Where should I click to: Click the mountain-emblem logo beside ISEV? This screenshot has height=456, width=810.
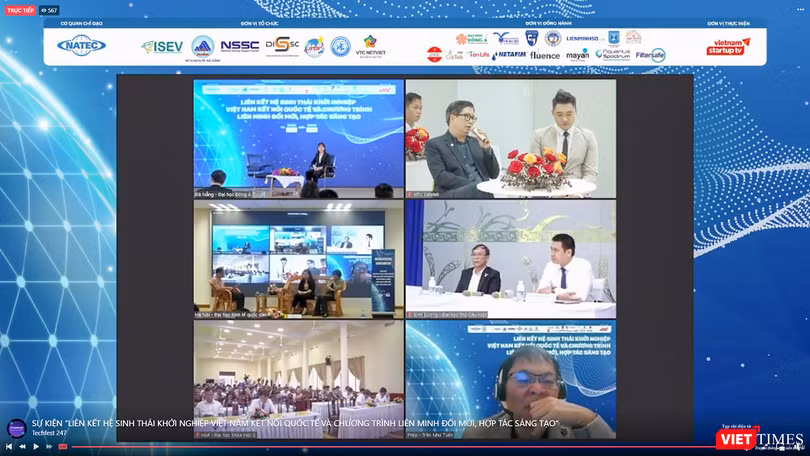(203, 48)
